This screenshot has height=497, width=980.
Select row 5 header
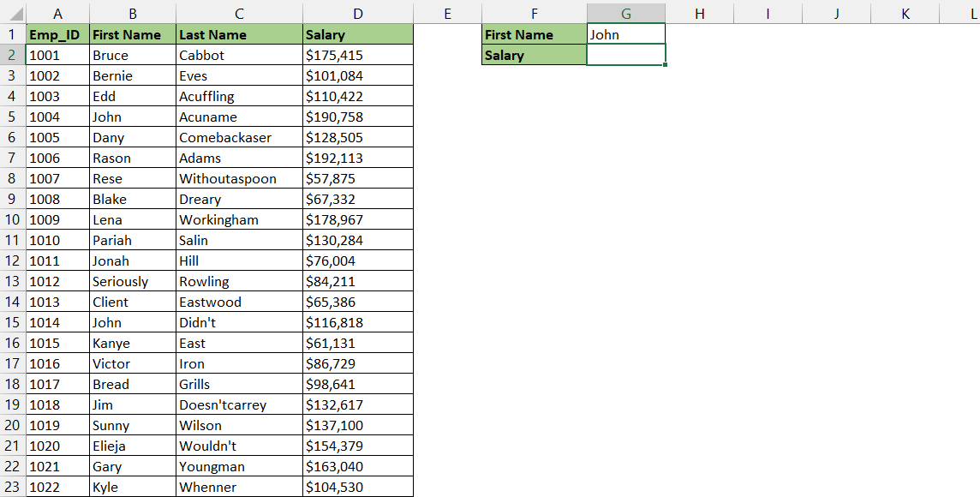13,117
